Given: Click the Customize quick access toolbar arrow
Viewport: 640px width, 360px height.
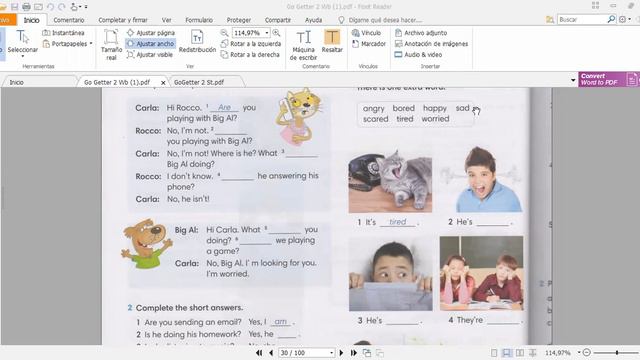Looking at the screenshot, I should tap(86, 7).
